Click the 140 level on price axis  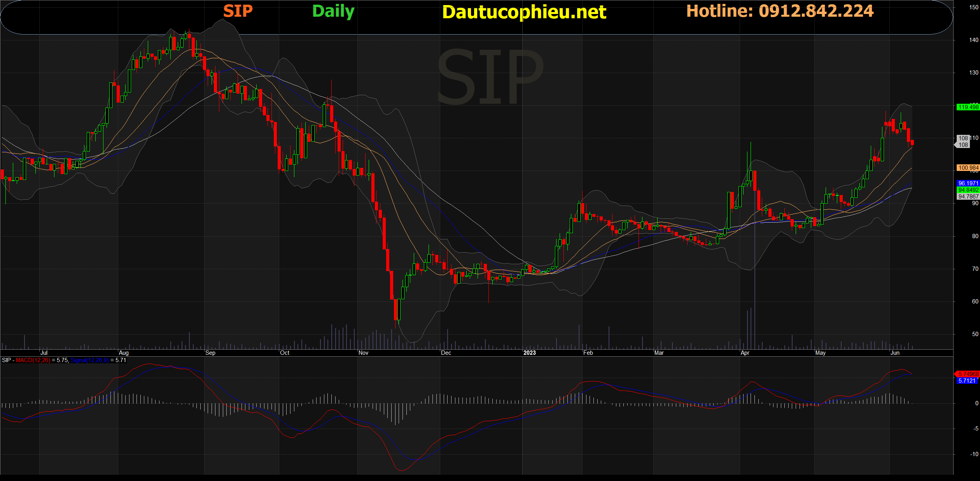(973, 40)
